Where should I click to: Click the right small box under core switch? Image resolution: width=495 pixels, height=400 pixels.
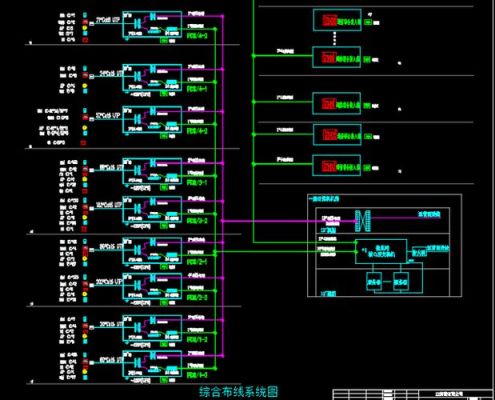(401, 282)
